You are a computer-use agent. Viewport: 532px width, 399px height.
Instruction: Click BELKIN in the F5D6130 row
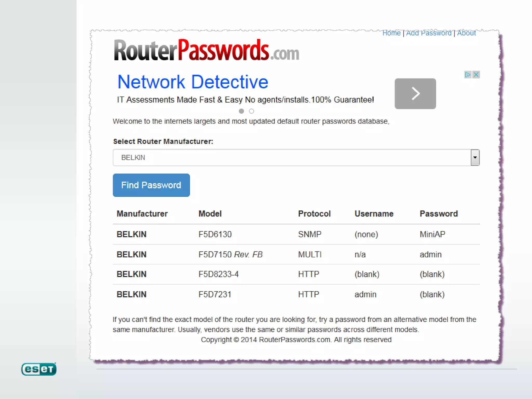[x=131, y=234]
